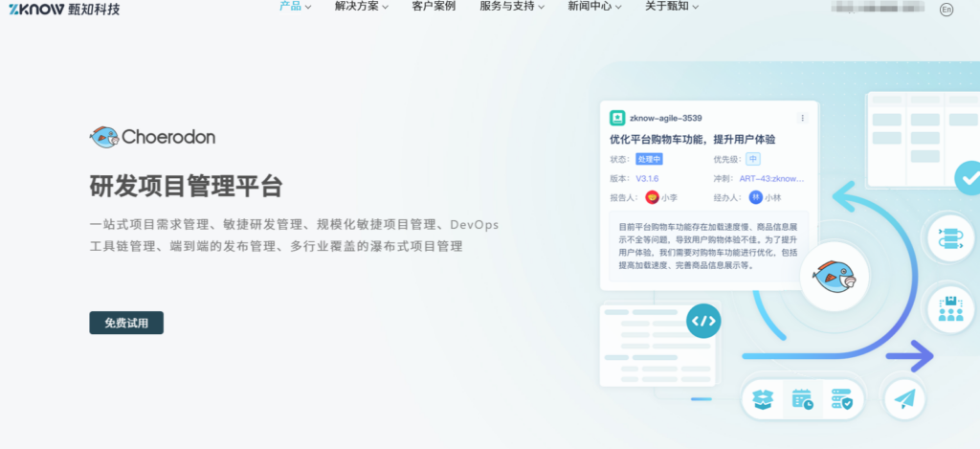Click the calendar with clock icon
980x449 pixels.
802,398
